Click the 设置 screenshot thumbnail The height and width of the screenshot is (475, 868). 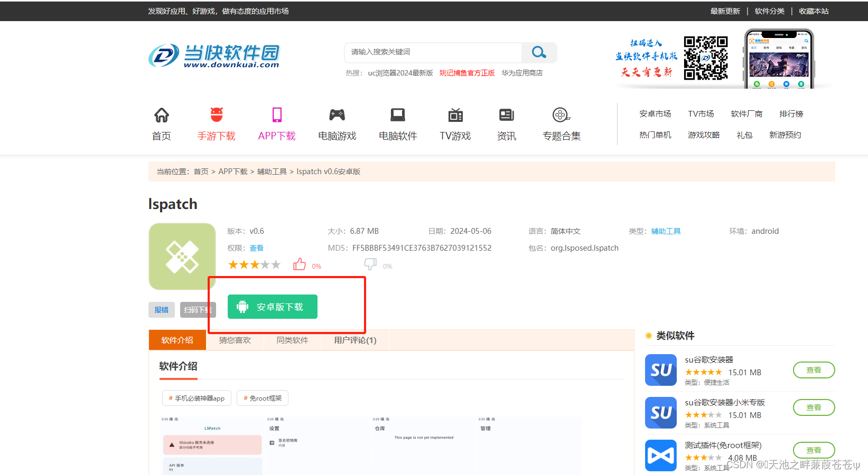318,445
